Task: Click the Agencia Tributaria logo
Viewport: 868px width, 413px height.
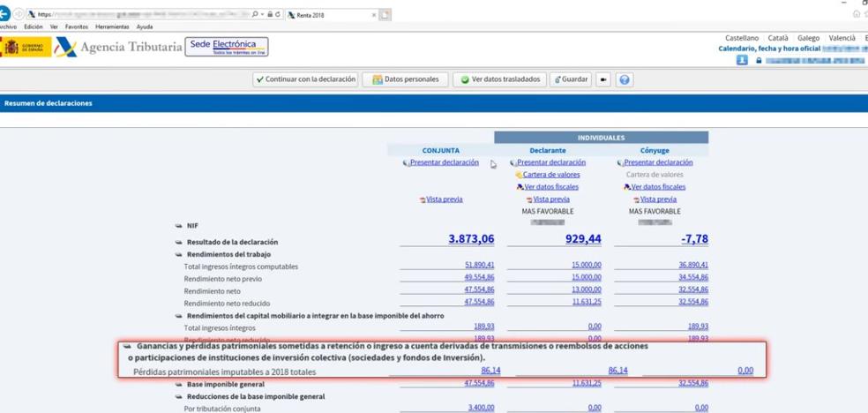Action: tap(118, 47)
